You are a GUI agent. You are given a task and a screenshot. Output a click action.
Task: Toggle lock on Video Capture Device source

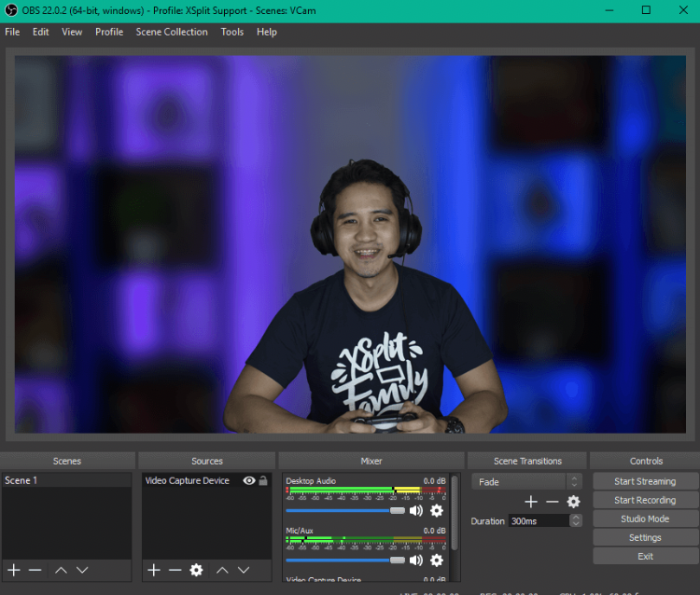tap(263, 480)
